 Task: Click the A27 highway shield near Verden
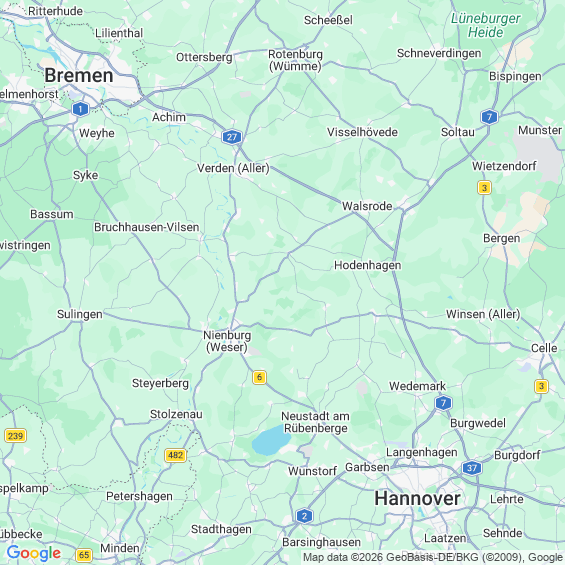(232, 137)
